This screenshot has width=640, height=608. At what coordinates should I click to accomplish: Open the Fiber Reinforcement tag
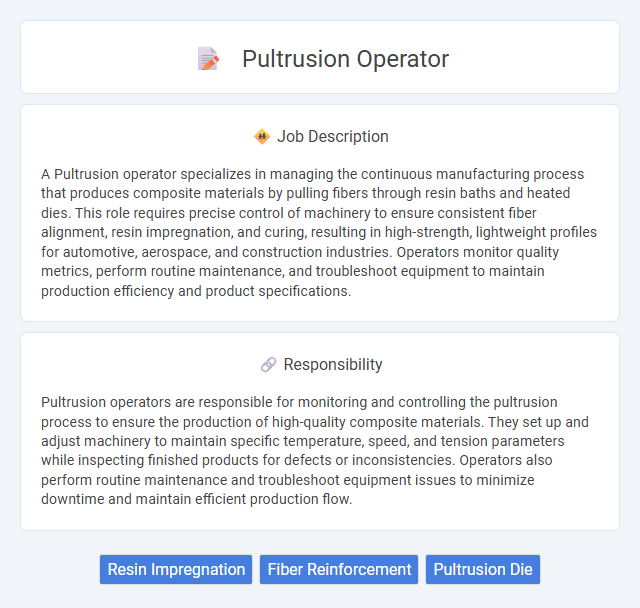339,569
